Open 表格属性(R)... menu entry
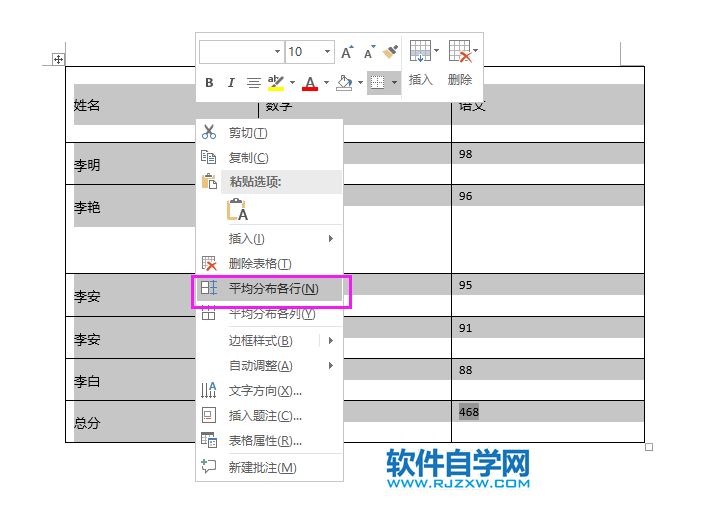 (x=269, y=441)
